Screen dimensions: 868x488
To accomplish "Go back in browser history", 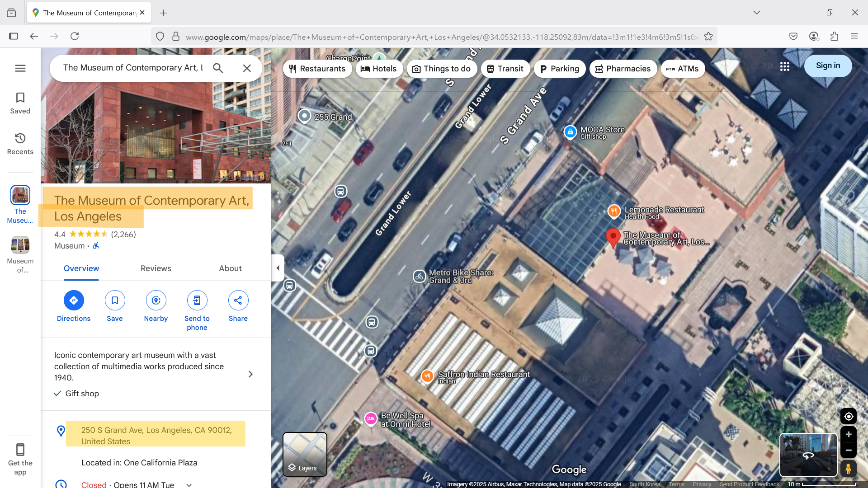I will (x=34, y=36).
